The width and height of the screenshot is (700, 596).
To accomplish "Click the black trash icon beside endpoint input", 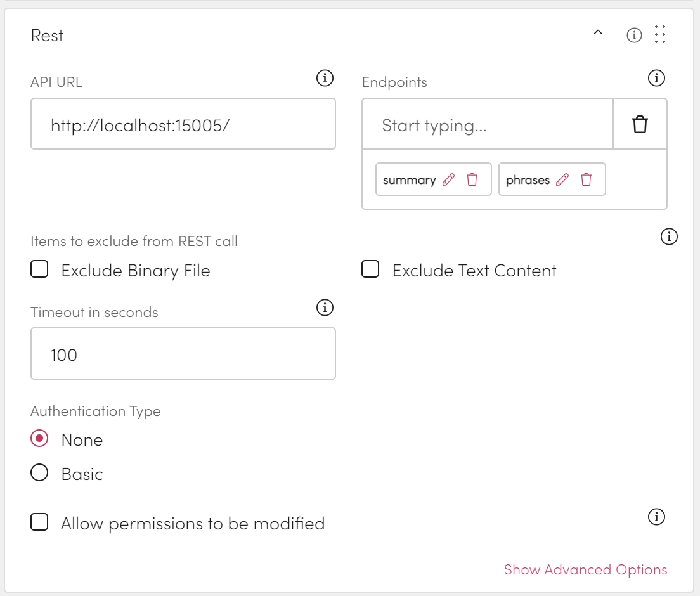I will [640, 125].
